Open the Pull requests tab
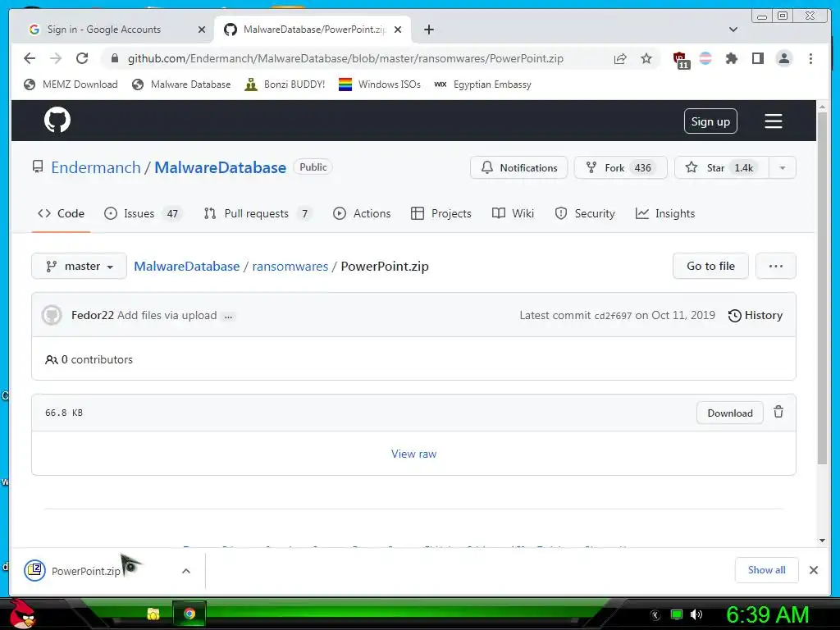 coord(258,214)
